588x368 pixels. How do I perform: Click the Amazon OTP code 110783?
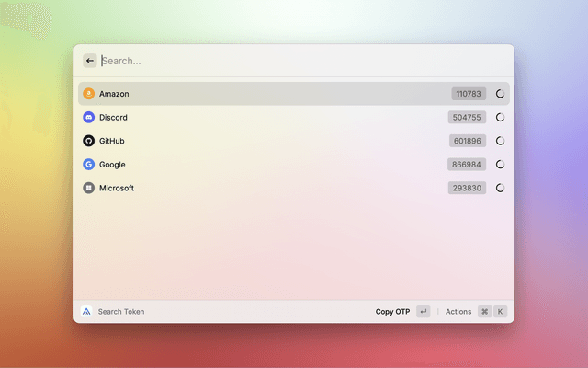[469, 94]
